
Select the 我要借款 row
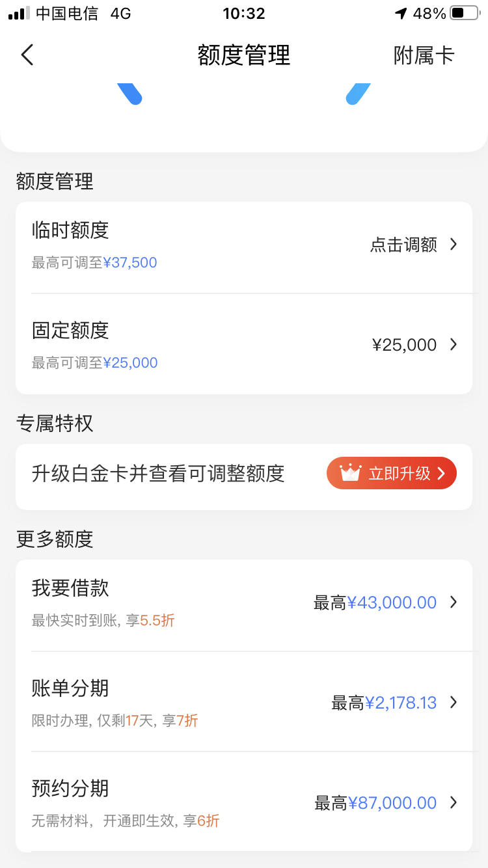(244, 603)
